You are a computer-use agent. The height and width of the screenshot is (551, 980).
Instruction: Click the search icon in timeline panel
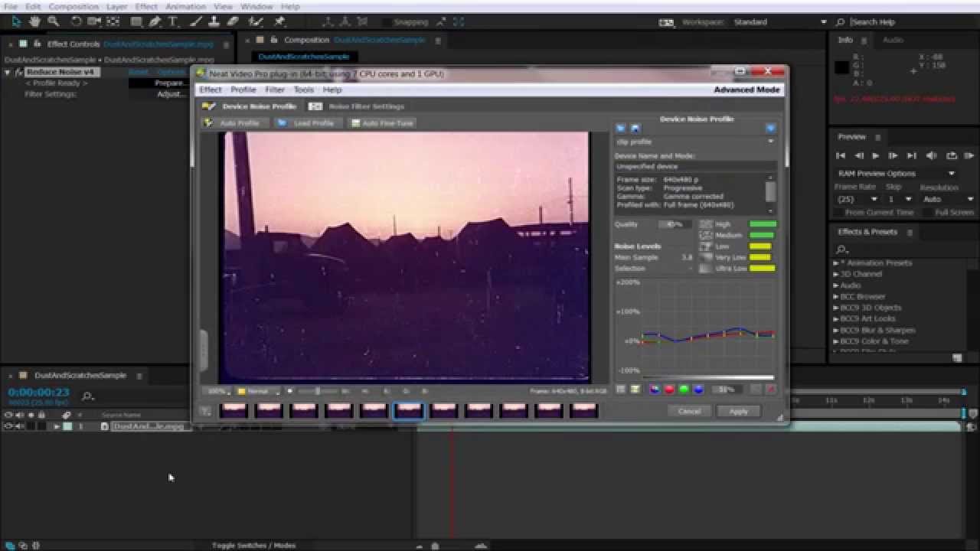coord(87,396)
